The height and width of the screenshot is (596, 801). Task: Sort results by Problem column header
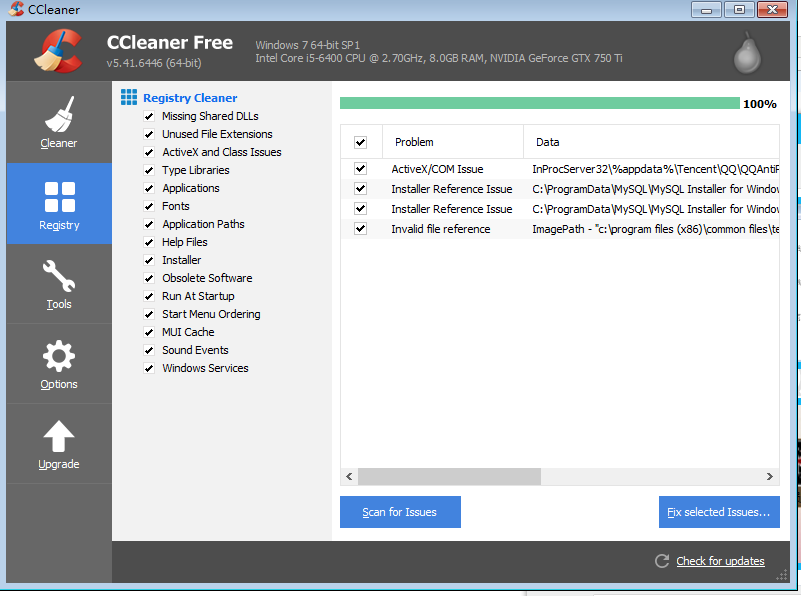click(453, 141)
